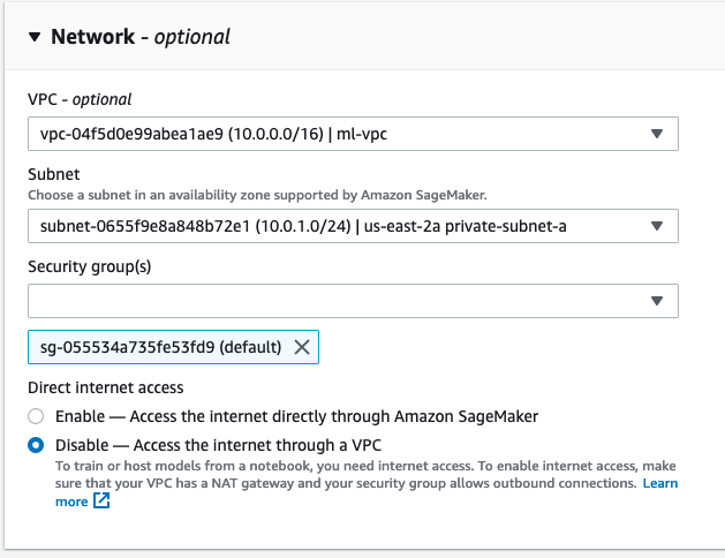Image resolution: width=725 pixels, height=558 pixels.
Task: Click the Subnet dropdown arrow icon
Action: point(657,226)
